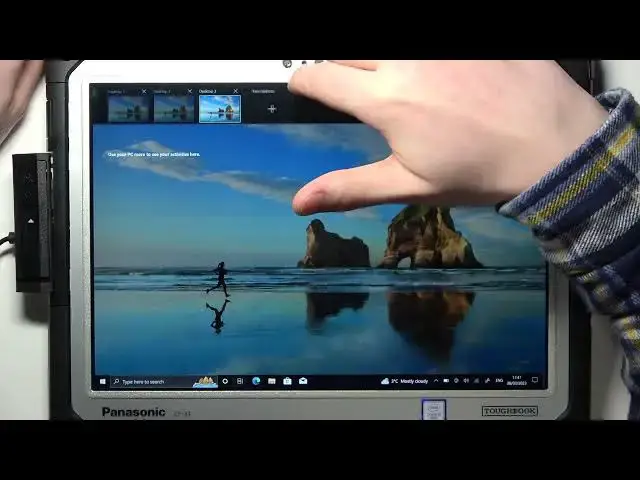
Task: Check the battery status tray icon
Action: click(x=446, y=381)
